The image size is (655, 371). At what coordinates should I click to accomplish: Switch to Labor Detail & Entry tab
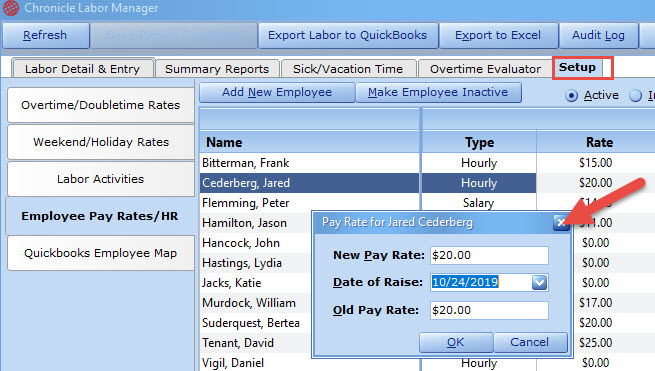(x=83, y=69)
